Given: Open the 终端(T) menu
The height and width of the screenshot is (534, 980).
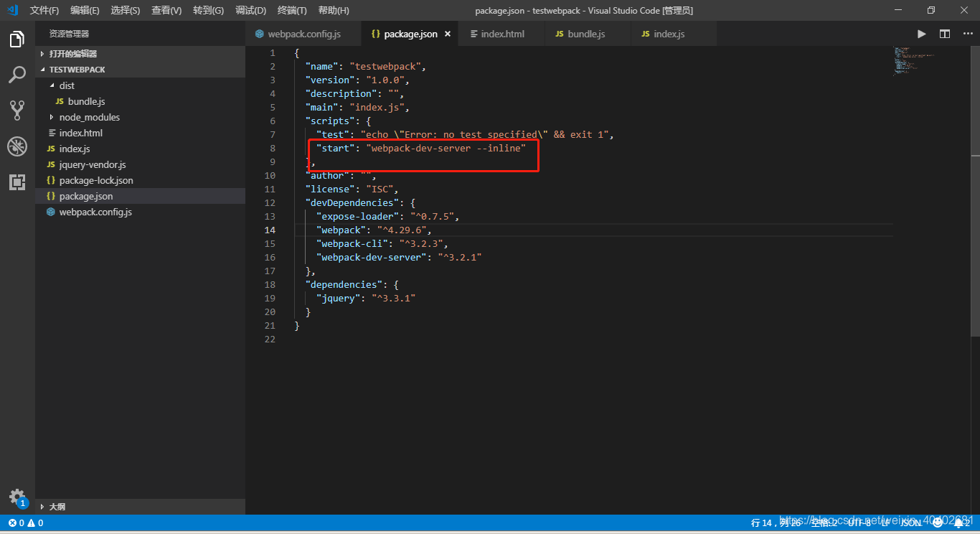Looking at the screenshot, I should pyautogui.click(x=292, y=10).
